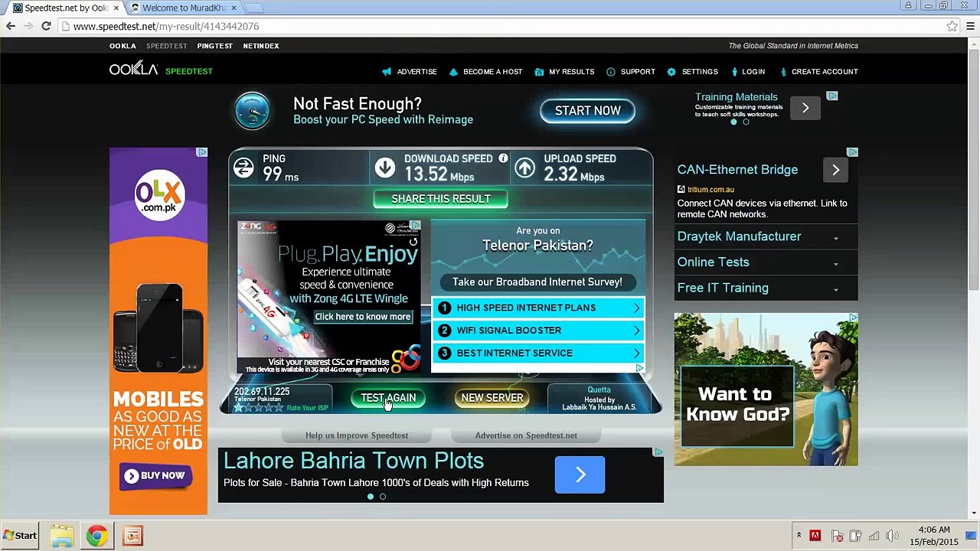
Task: Click the network signal bars tray icon
Action: (x=874, y=536)
